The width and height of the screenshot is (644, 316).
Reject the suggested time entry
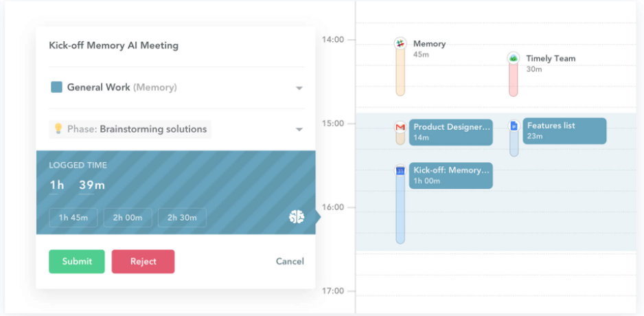[143, 261]
